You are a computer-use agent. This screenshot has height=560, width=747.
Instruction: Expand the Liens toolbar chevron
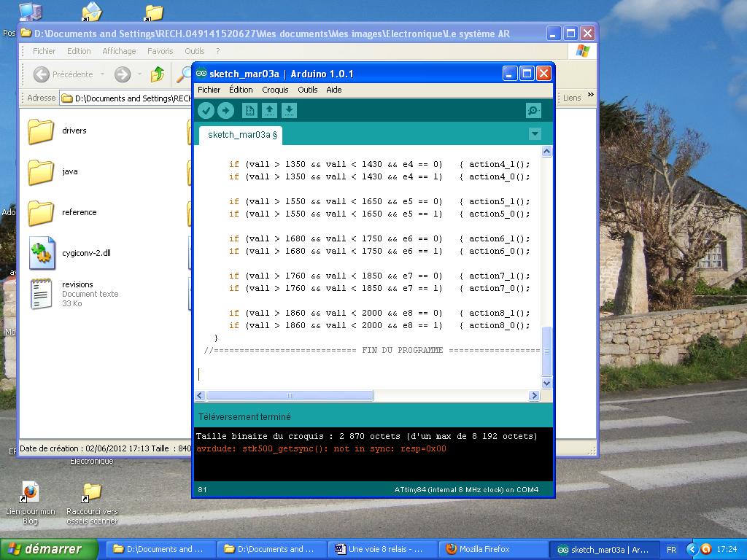[590, 96]
